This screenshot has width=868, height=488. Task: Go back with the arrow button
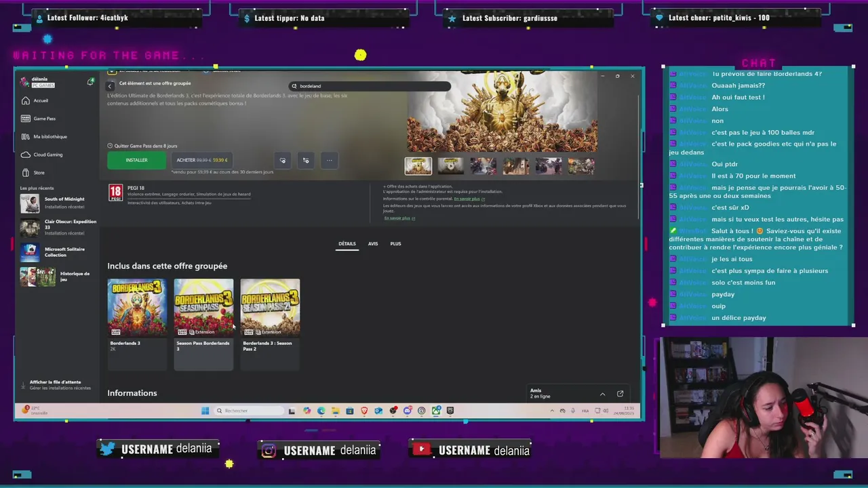110,86
